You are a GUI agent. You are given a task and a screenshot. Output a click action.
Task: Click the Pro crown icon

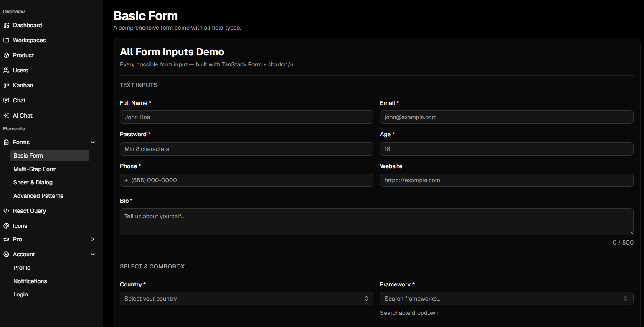(x=6, y=239)
